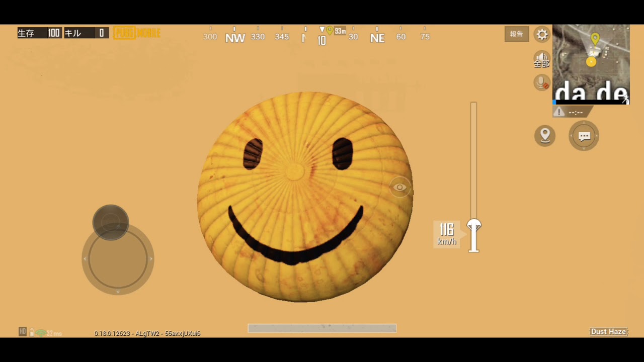Tap the joystick right arrow

pyautogui.click(x=150, y=259)
